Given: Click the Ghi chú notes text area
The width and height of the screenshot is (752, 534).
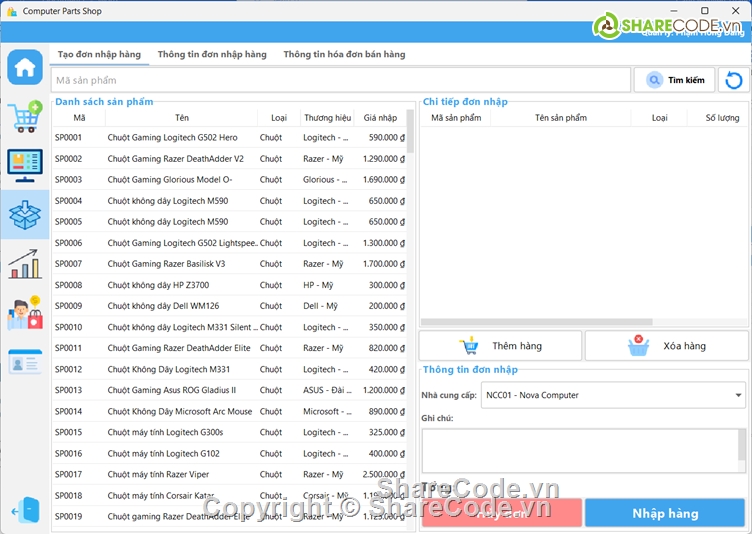Looking at the screenshot, I should pos(580,451).
